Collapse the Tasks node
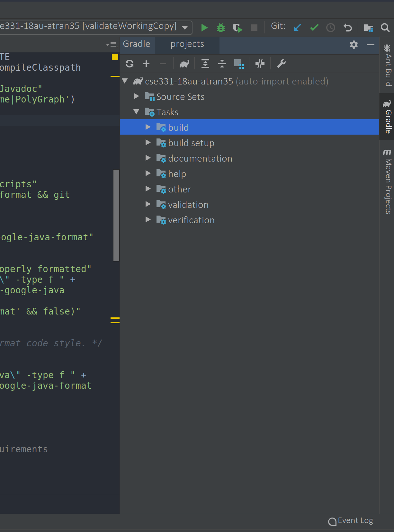The width and height of the screenshot is (394, 532). 136,112
